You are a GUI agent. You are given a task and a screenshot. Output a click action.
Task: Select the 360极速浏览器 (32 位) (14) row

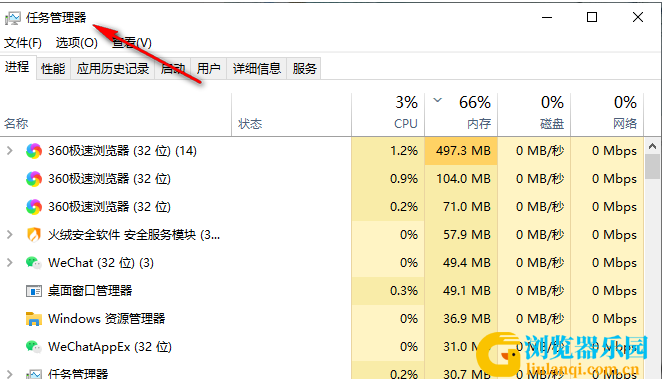(322, 151)
